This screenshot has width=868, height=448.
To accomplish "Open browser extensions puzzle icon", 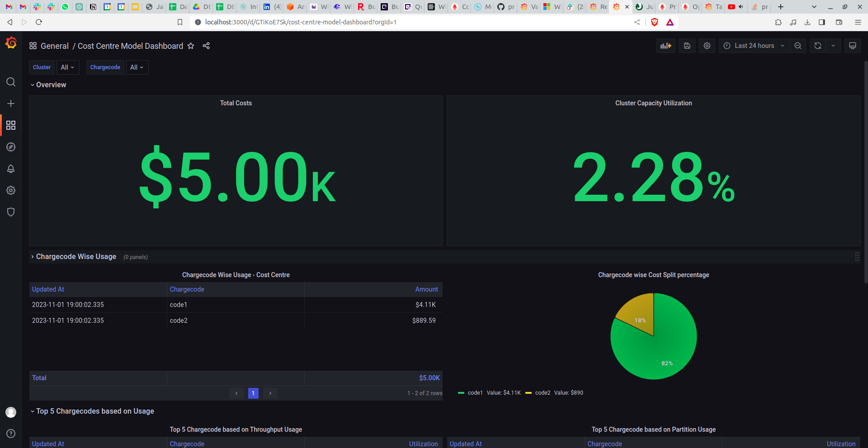I will click(778, 22).
